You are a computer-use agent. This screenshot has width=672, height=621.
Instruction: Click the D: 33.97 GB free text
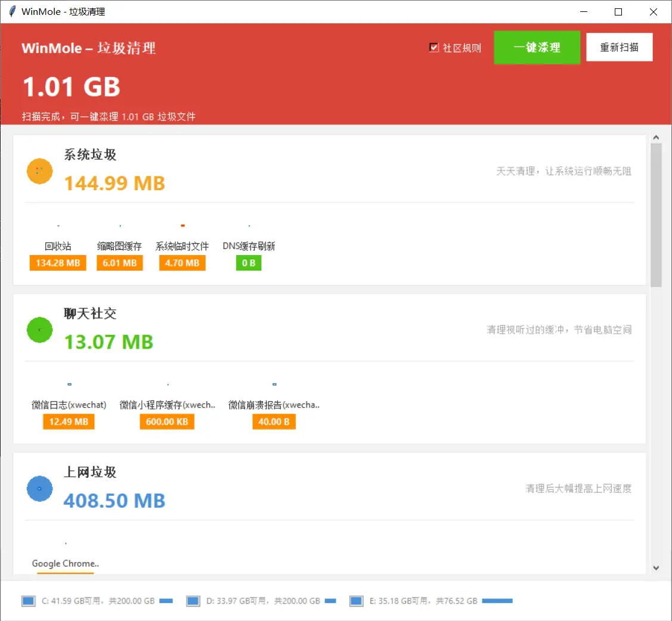click(x=263, y=601)
